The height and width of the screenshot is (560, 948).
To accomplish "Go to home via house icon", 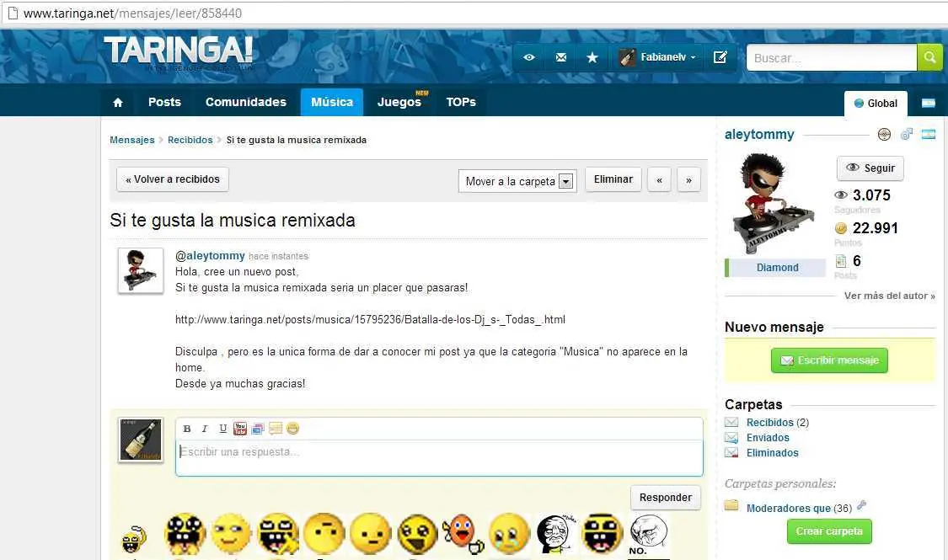I will (x=118, y=102).
